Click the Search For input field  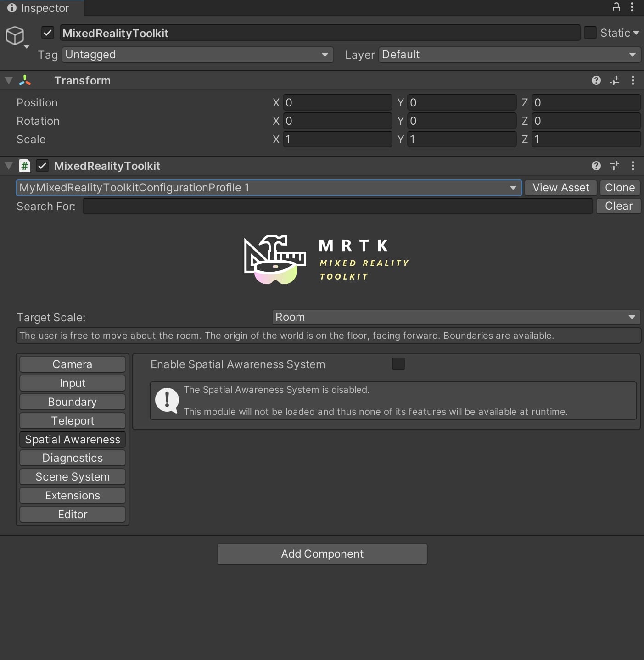pos(338,206)
